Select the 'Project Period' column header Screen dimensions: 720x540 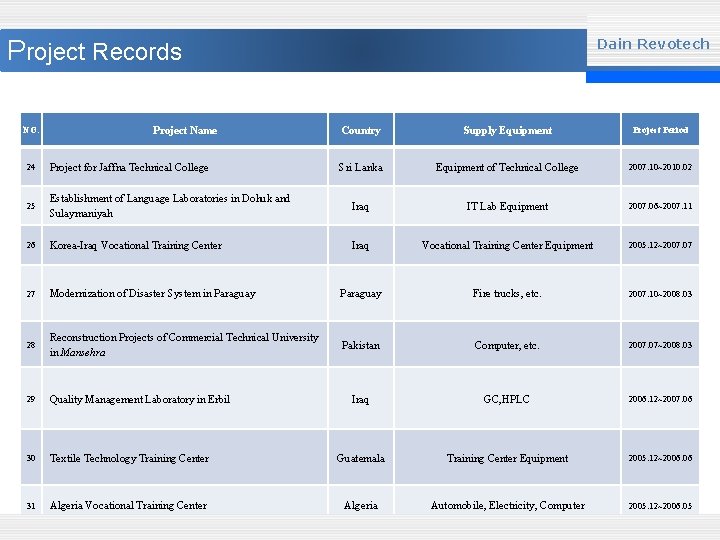point(660,129)
